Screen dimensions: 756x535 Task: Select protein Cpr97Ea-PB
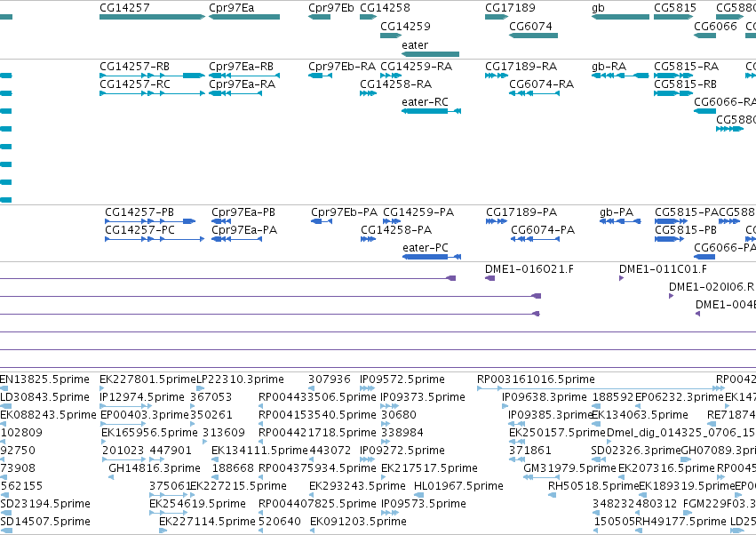point(221,221)
